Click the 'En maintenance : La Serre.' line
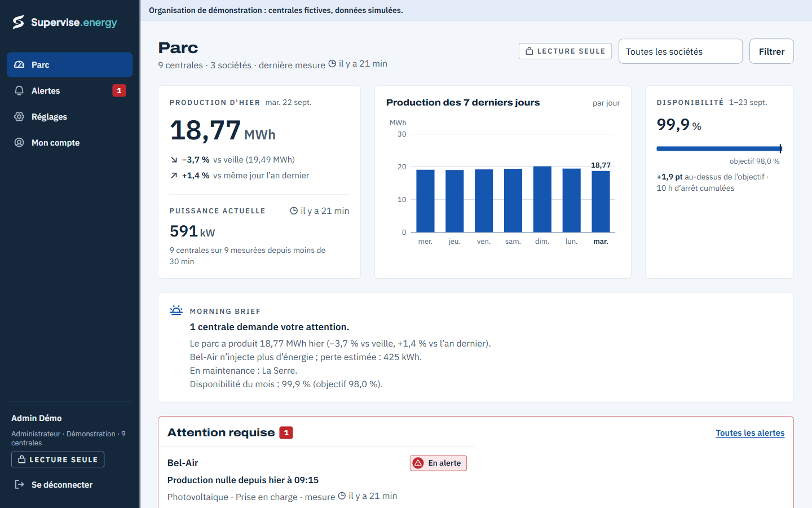812x508 pixels. click(x=244, y=370)
